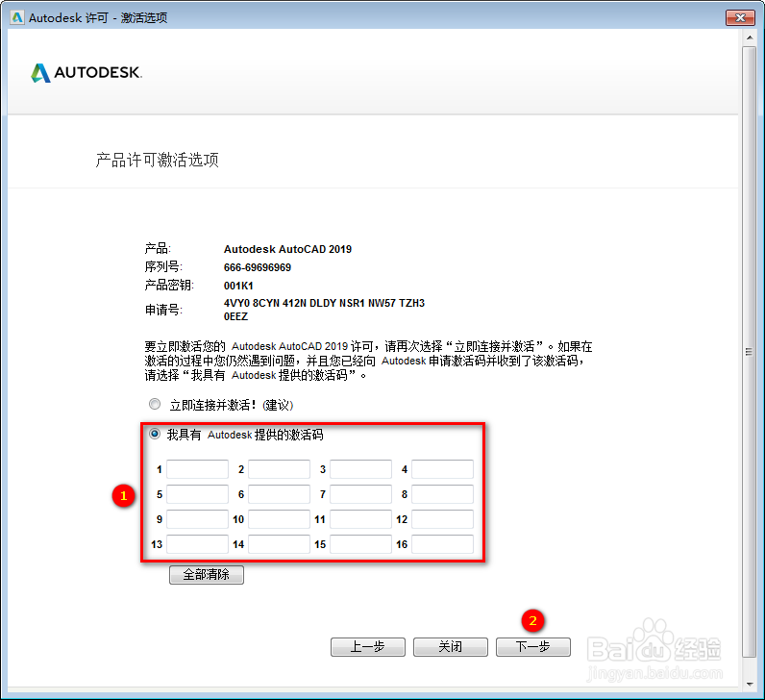Click the scrollbar up arrow
Viewport: 765px width, 700px height.
click(750, 37)
